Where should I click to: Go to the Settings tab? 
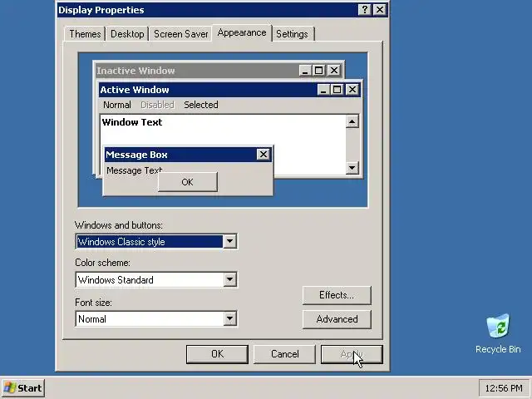(x=292, y=34)
